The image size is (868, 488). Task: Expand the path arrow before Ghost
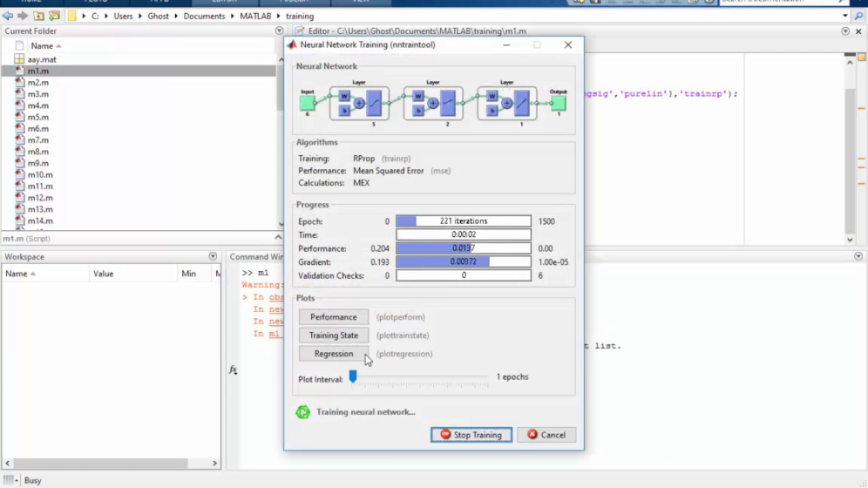click(x=141, y=16)
